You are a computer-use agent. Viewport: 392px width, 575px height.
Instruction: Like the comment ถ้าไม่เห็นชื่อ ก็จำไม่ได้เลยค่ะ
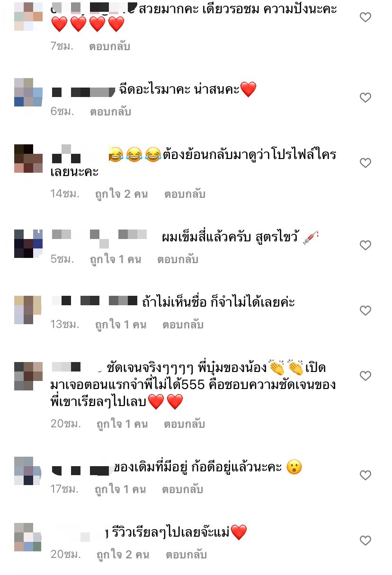[365, 310]
